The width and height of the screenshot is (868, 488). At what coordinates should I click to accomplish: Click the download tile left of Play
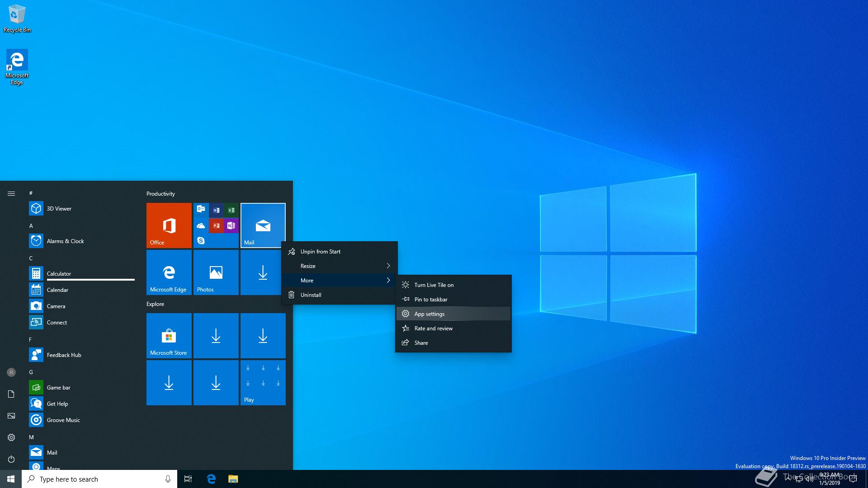coord(216,383)
